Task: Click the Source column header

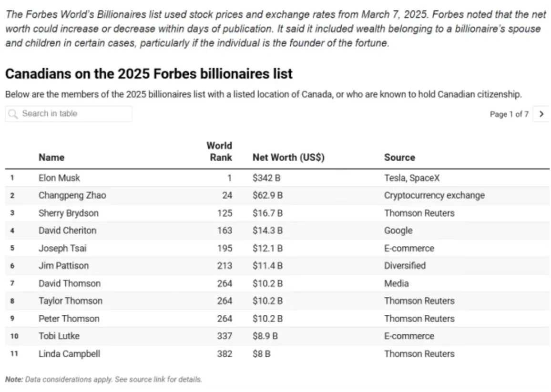Action: [399, 157]
